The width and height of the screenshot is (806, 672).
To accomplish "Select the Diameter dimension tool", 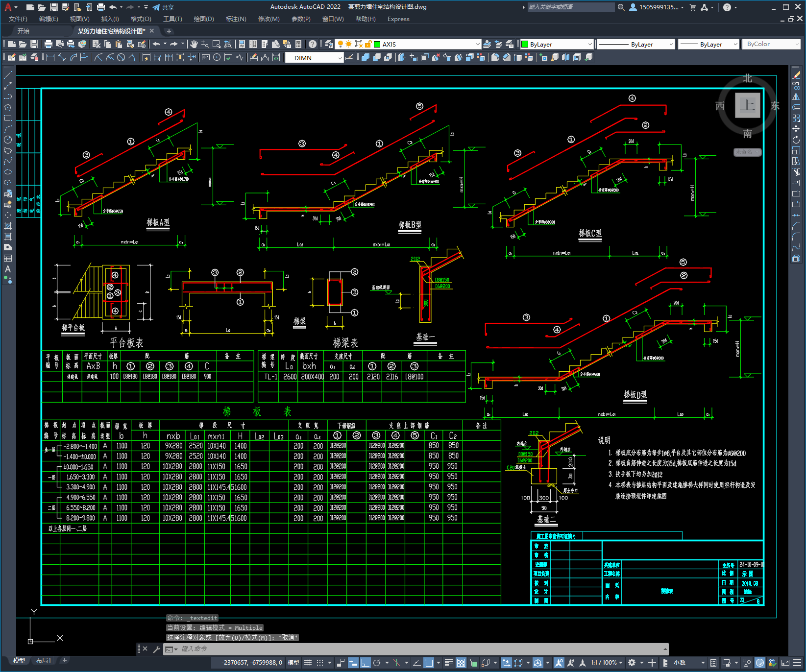I will click(121, 58).
